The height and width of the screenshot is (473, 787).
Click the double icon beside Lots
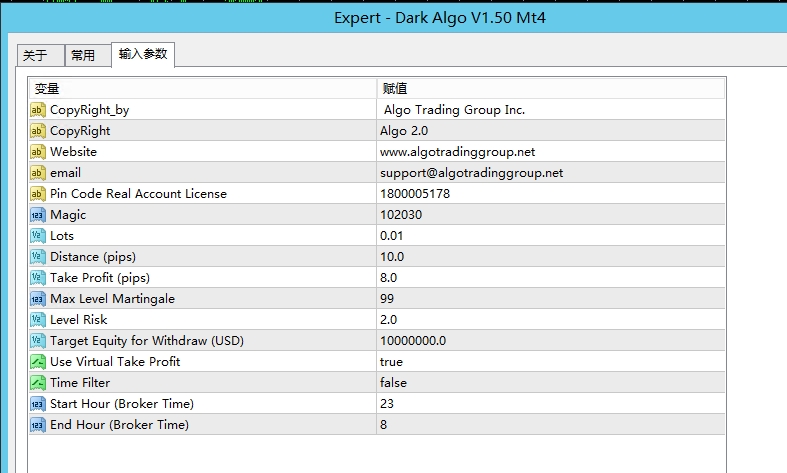38,236
